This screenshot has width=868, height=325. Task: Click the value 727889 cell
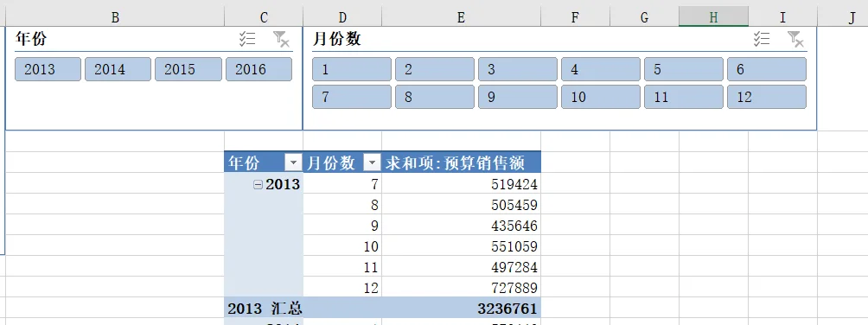tap(461, 287)
